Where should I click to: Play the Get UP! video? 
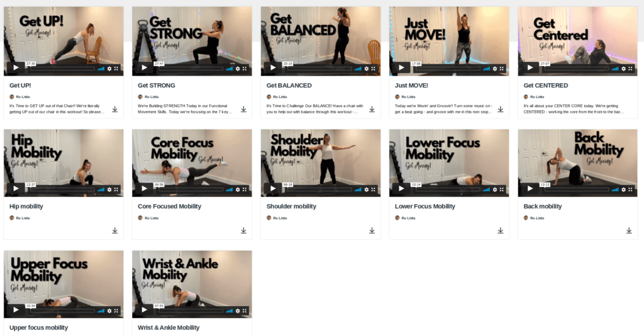(x=16, y=68)
